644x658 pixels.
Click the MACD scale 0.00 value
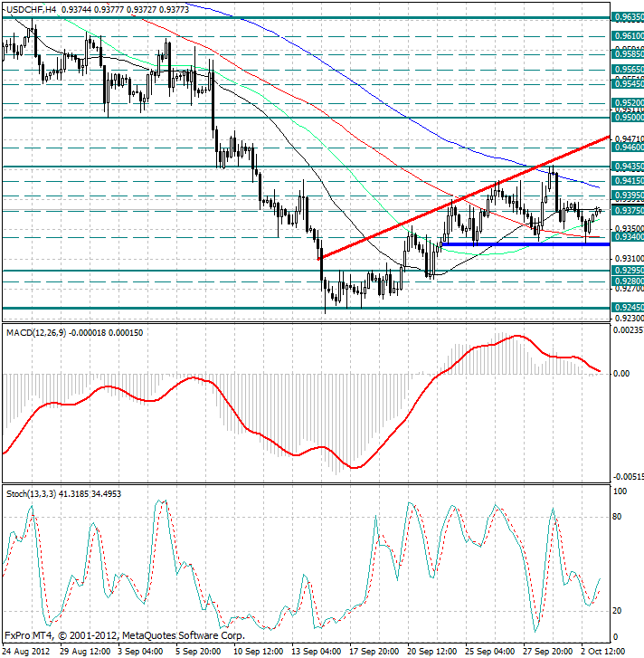(x=621, y=373)
